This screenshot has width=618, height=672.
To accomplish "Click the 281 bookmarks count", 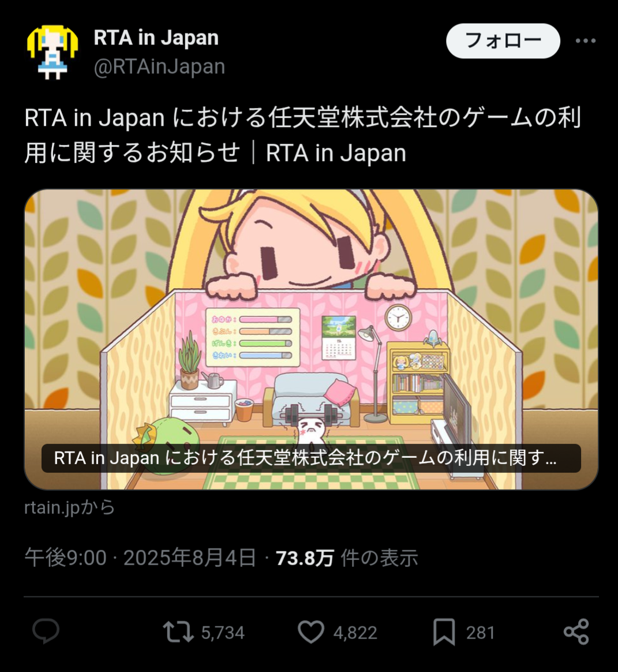I will point(480,633).
